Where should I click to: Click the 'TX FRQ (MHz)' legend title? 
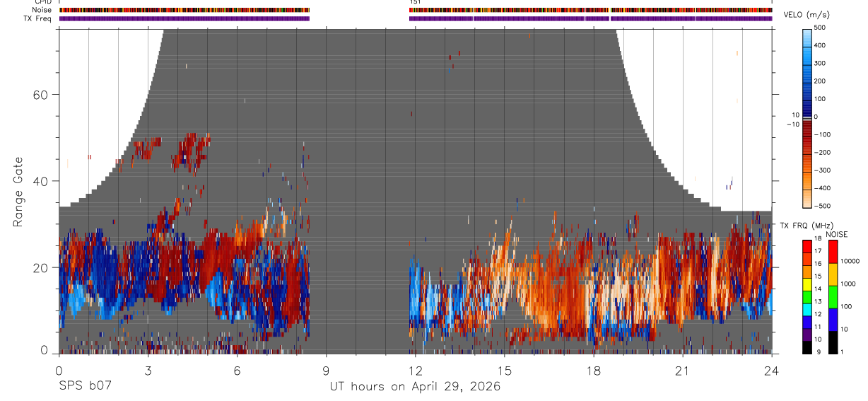click(807, 225)
